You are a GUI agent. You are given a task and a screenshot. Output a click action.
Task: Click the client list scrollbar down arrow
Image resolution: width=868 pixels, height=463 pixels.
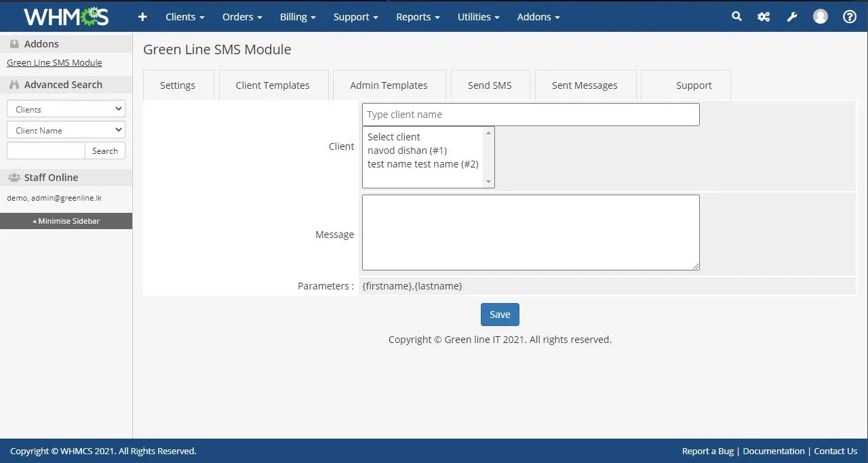tap(488, 182)
